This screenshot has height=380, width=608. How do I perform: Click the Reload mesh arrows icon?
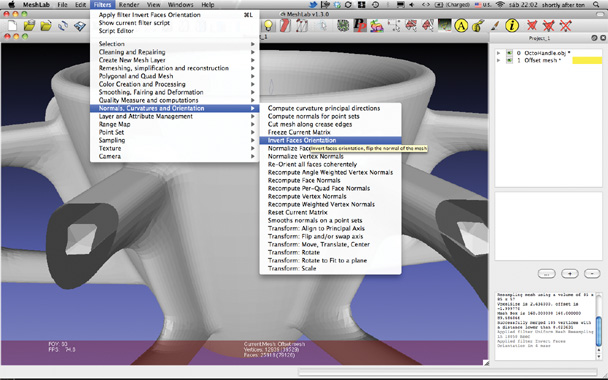(63, 26)
